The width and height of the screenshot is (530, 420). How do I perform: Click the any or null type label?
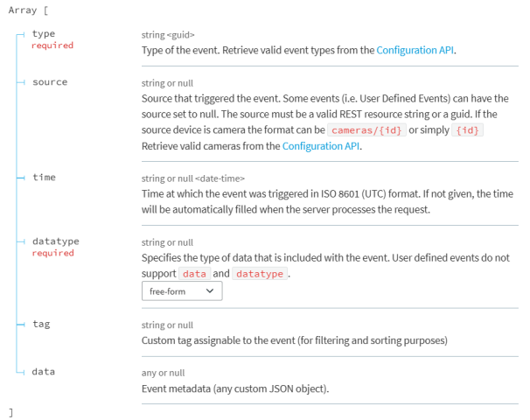click(164, 373)
